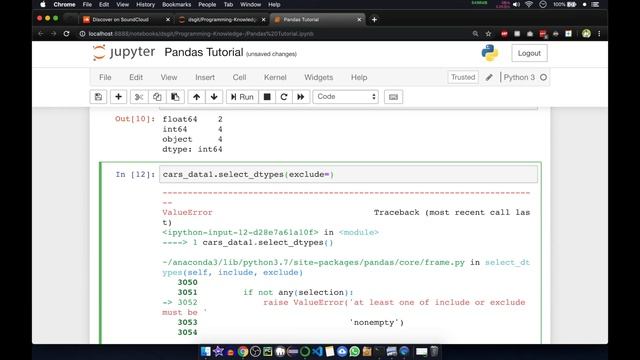Open the command palette keyboard icon
The image size is (640, 360).
point(393,97)
